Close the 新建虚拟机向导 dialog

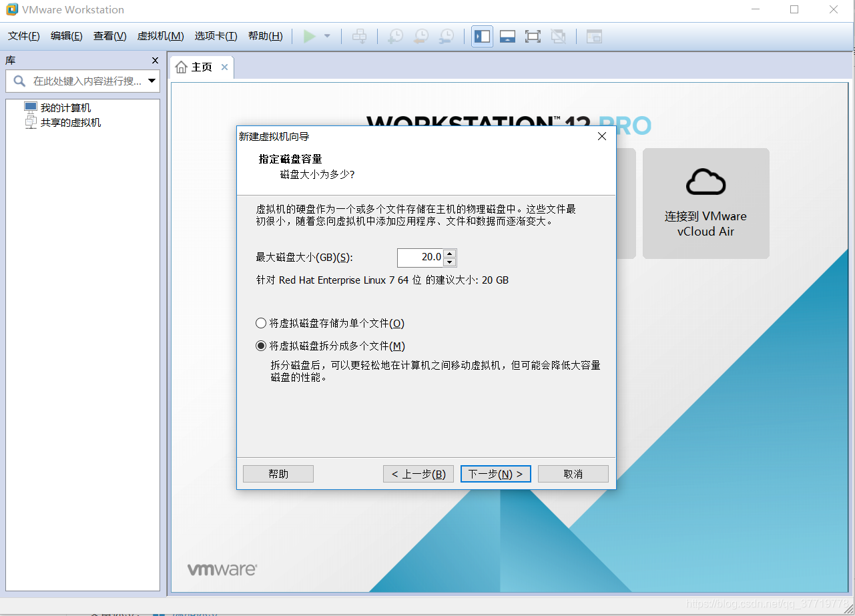[x=601, y=136]
